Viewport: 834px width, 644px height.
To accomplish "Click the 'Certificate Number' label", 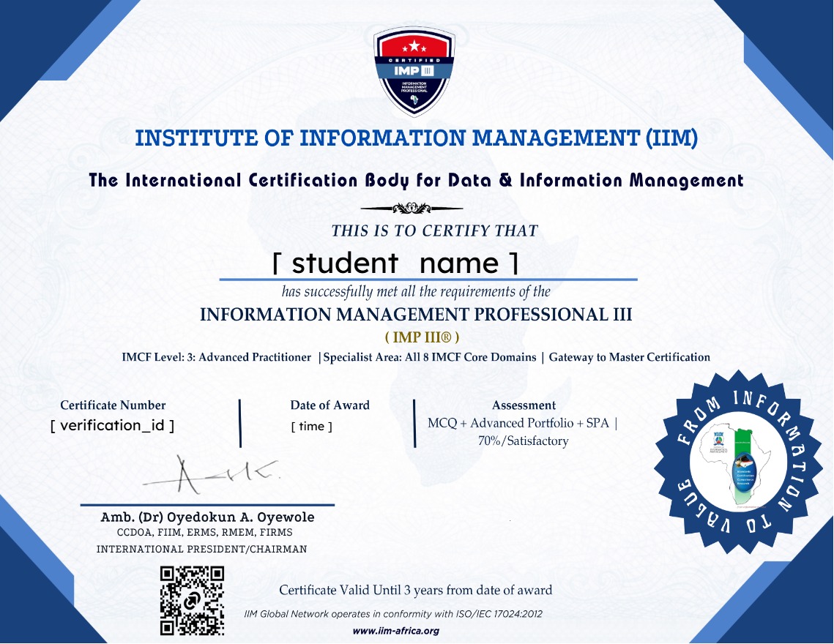I will pos(113,405).
